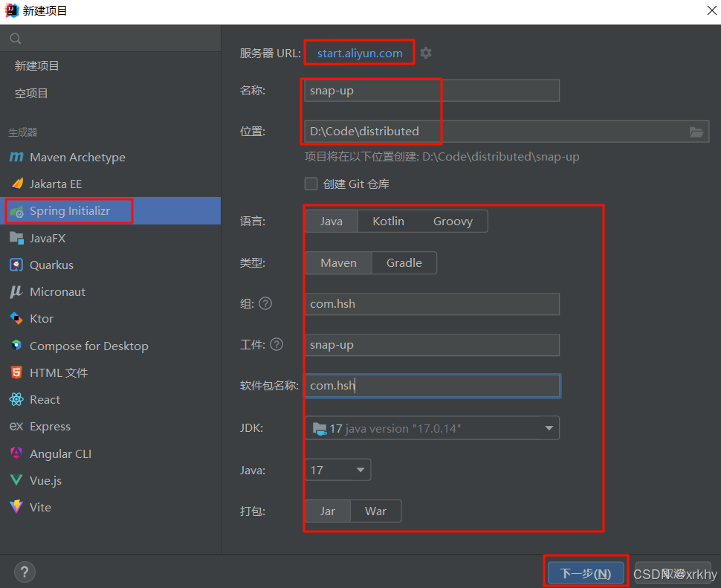Show help for the 工件 field
The height and width of the screenshot is (588, 721).
tap(277, 344)
